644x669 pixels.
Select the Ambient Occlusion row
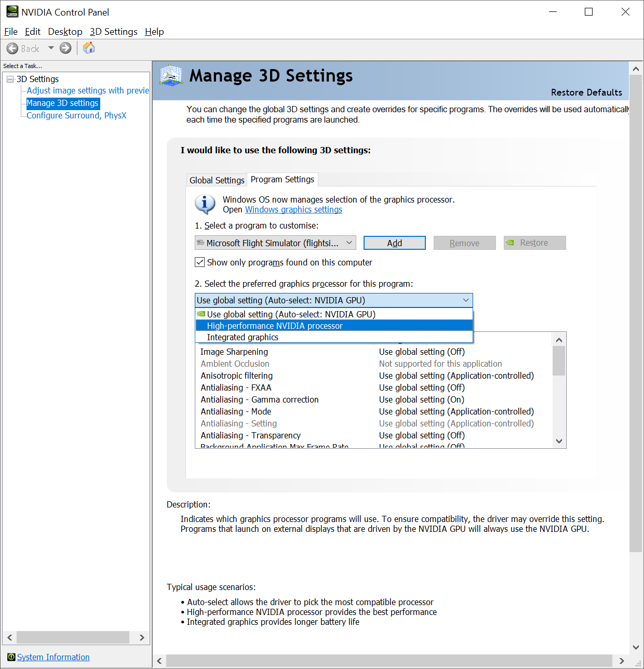tap(373, 364)
